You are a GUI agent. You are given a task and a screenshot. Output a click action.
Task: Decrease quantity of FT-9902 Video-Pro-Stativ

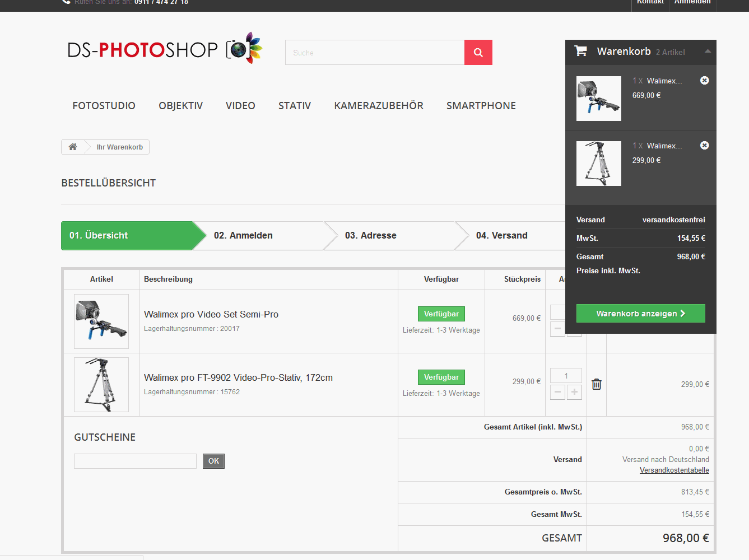(557, 392)
